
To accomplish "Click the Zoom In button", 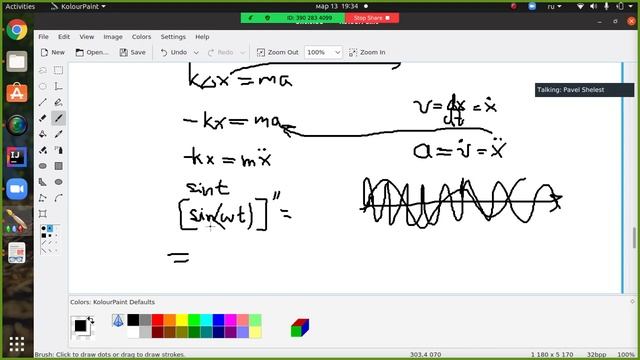I will click(367, 52).
